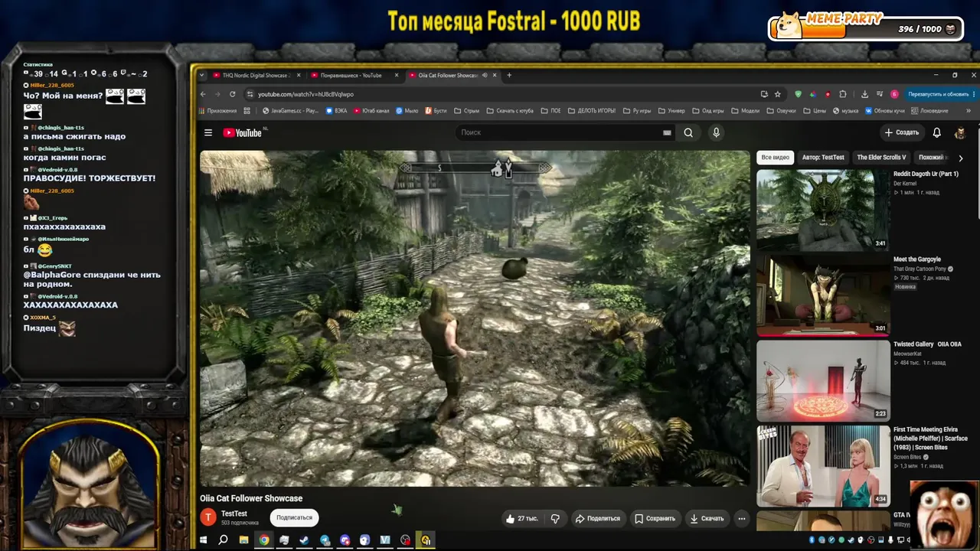Bookmark this page with the star icon

pyautogui.click(x=778, y=94)
